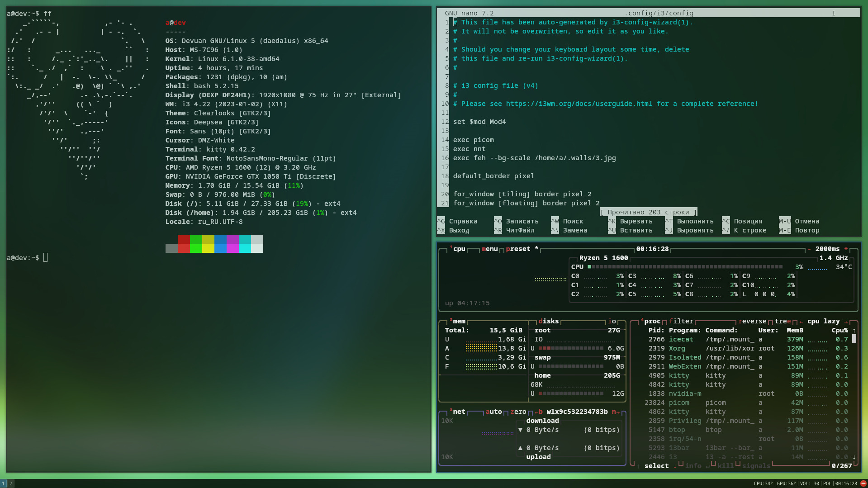Toggle the disks view in mem panel

(x=548, y=322)
